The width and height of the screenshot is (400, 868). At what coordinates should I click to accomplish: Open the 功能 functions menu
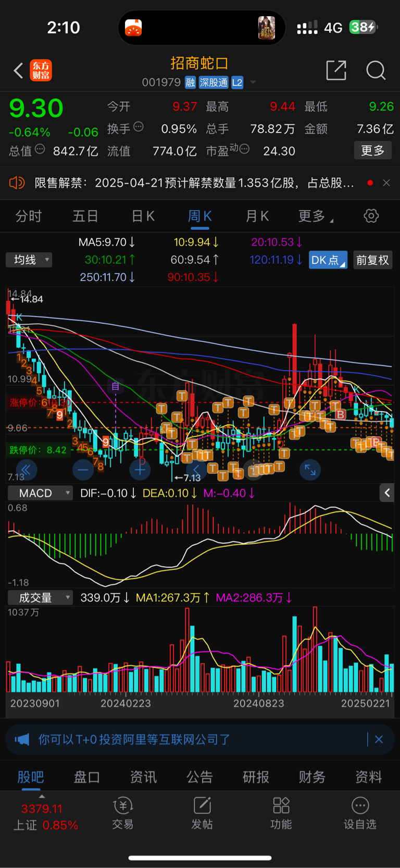(x=281, y=813)
